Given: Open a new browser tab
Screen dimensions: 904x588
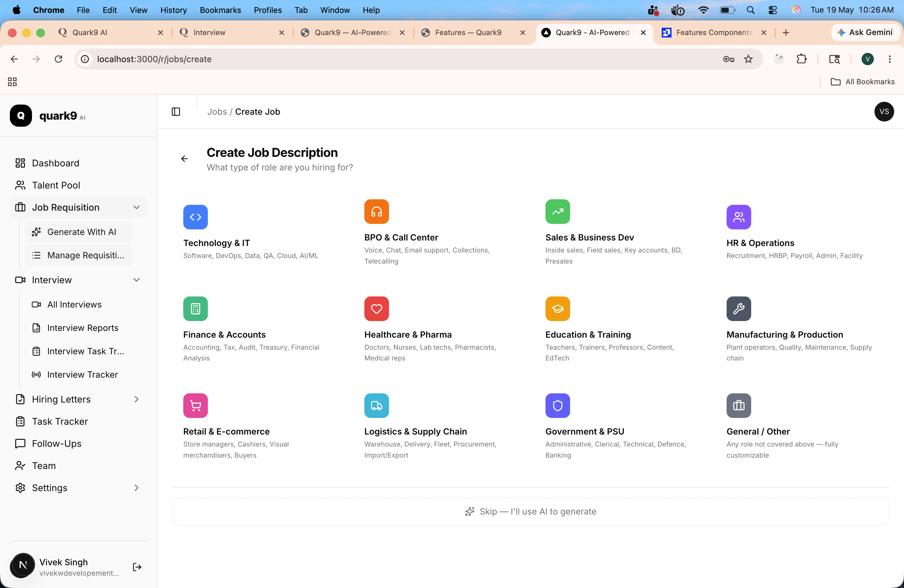Looking at the screenshot, I should click(x=786, y=33).
